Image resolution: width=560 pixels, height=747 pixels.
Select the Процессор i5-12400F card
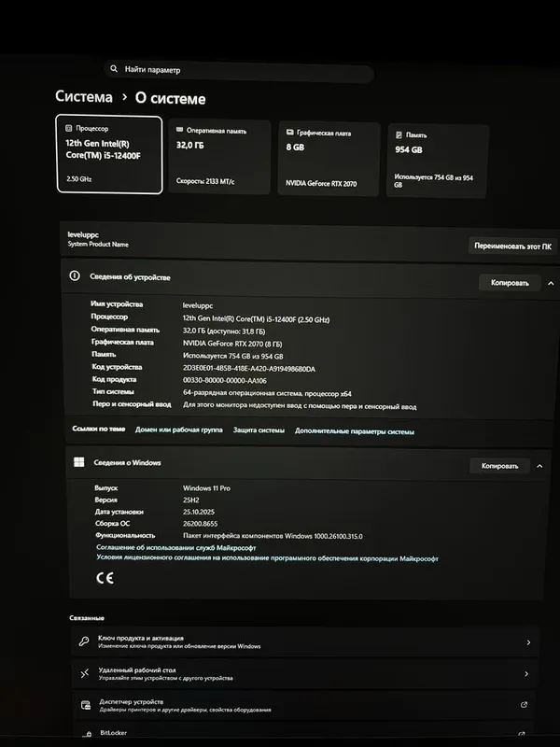pyautogui.click(x=109, y=154)
